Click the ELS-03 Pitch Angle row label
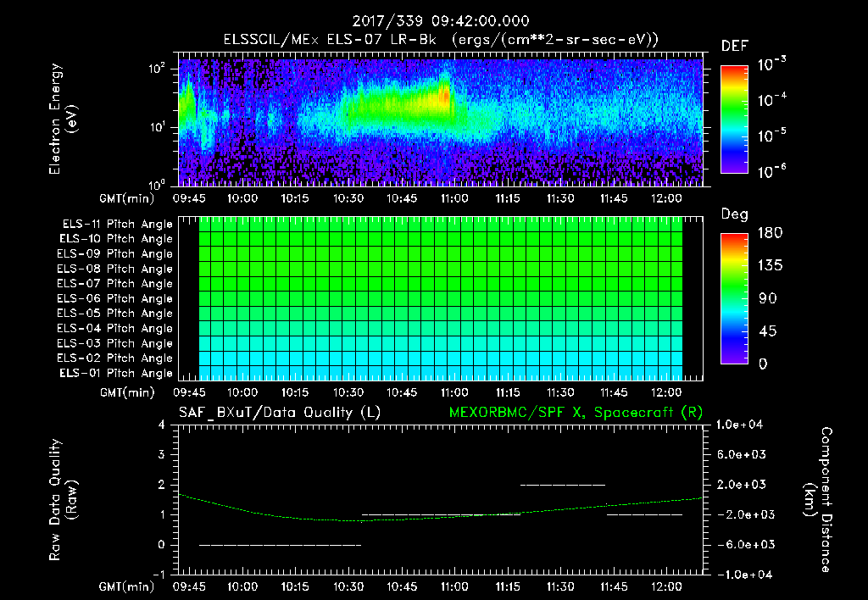 click(115, 343)
